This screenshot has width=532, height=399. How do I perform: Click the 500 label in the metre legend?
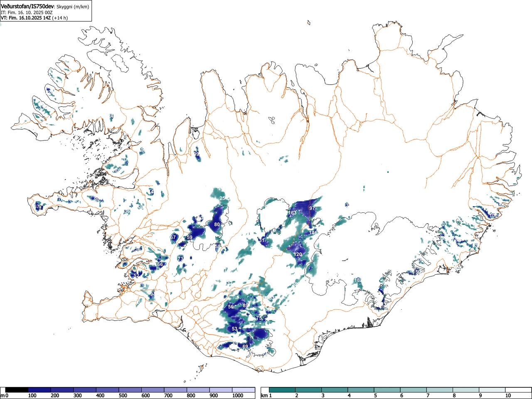tap(123, 396)
